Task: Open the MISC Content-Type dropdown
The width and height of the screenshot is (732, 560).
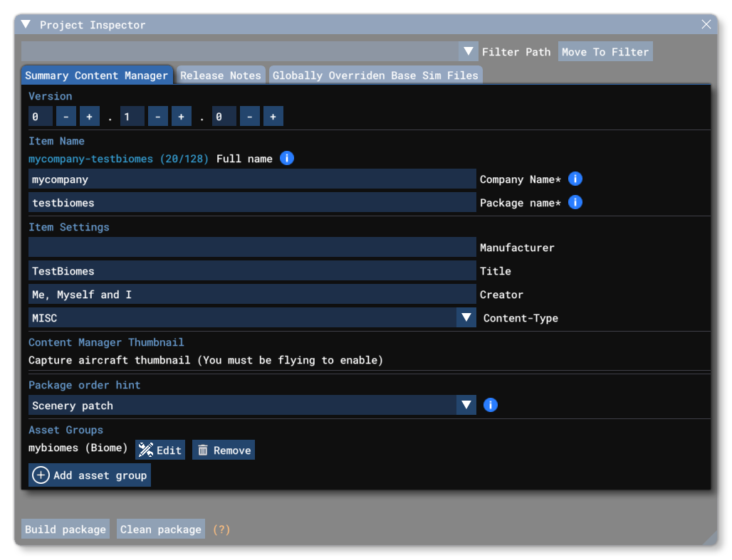Action: pos(466,317)
